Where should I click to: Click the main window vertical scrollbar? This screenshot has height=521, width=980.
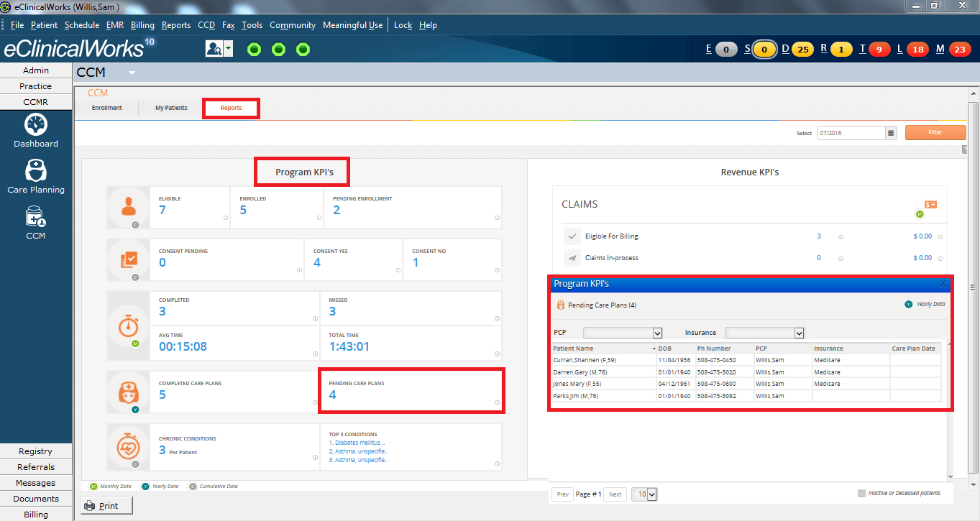(x=974, y=287)
